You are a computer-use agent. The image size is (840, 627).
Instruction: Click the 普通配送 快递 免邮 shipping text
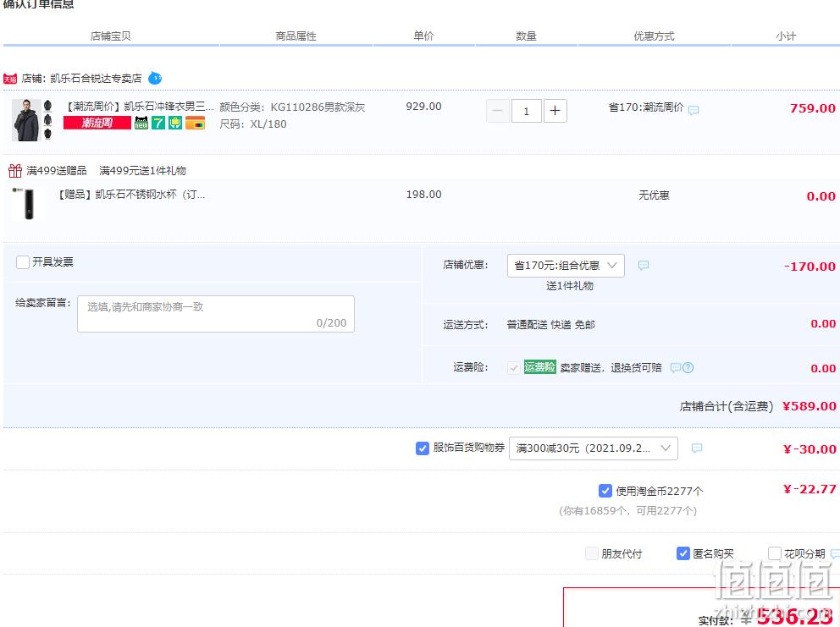coord(550,324)
